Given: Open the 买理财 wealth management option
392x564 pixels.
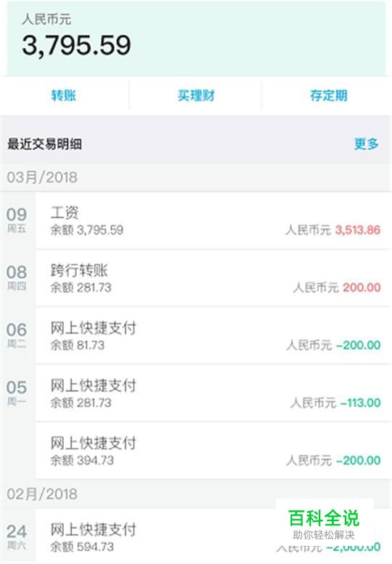Looking at the screenshot, I should click(x=196, y=96).
